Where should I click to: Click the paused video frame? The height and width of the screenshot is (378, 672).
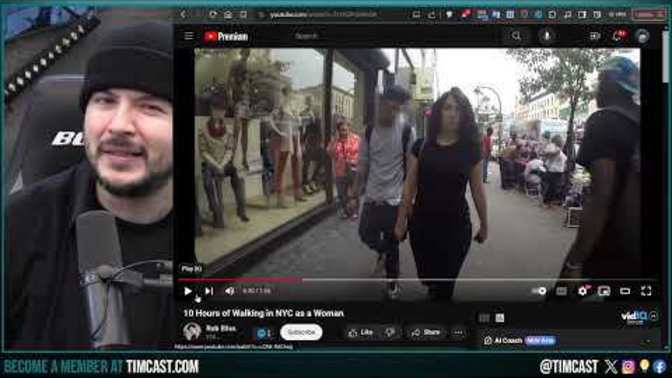417,163
